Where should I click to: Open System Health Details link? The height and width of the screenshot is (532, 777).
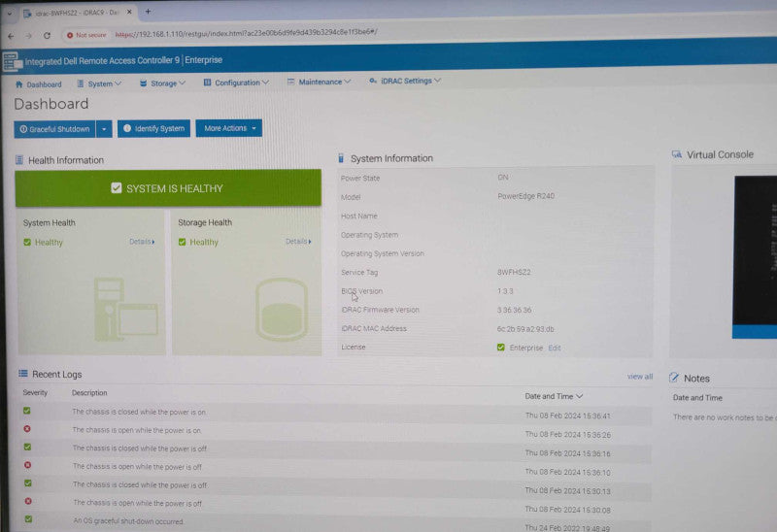tap(142, 241)
